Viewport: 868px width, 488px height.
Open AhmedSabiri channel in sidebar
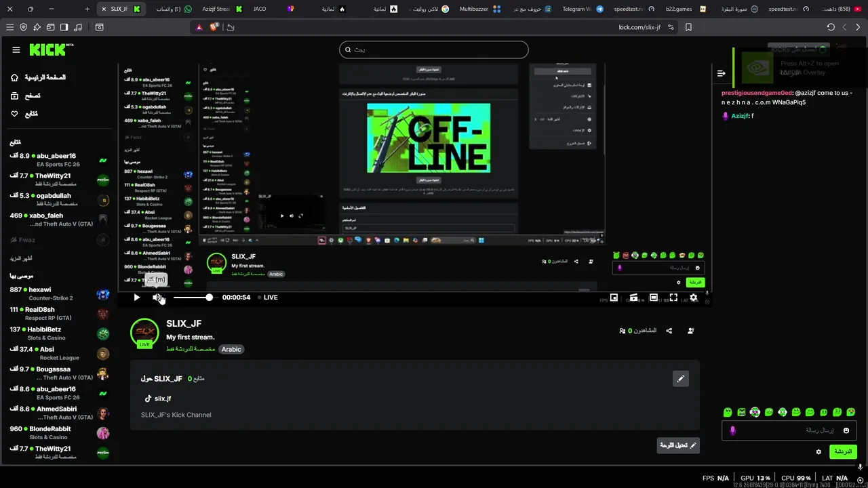[60, 413]
